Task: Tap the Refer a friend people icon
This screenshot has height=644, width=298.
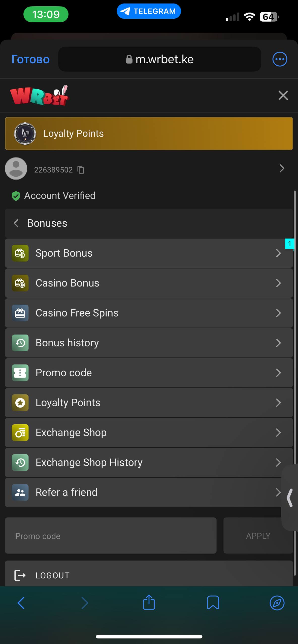Action: point(20,492)
